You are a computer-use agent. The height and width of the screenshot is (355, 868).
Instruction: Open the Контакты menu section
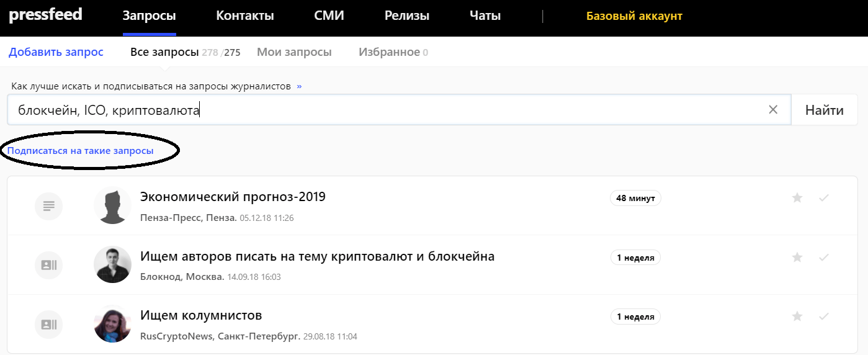point(244,16)
